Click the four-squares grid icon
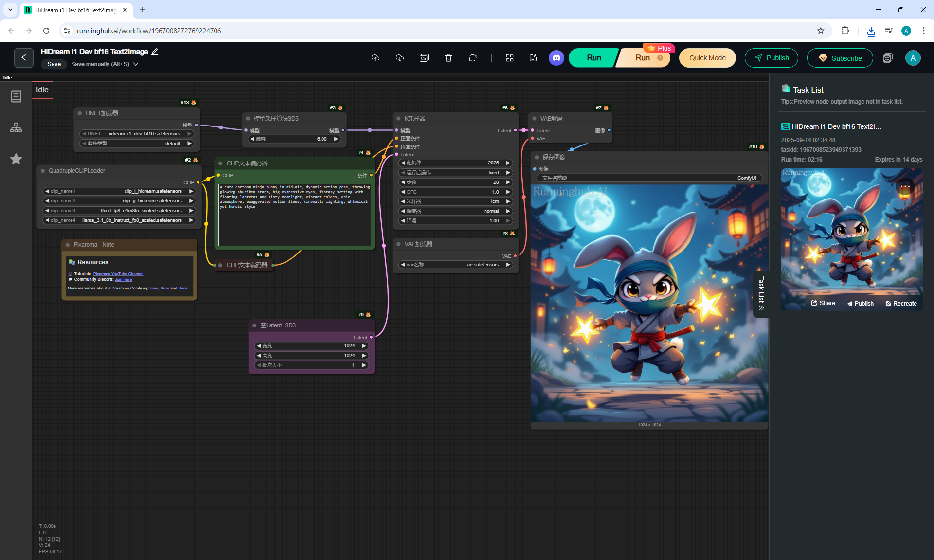Screen dimensions: 934x560 tap(509, 58)
